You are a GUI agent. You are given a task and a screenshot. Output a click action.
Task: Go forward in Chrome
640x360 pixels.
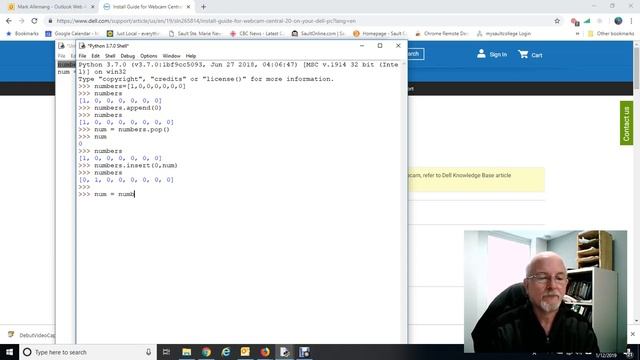click(x=21, y=21)
